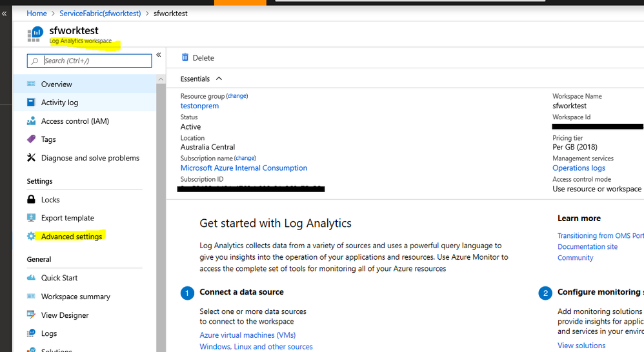Click the Overview menu icon
This screenshot has height=352, width=644.
[31, 84]
